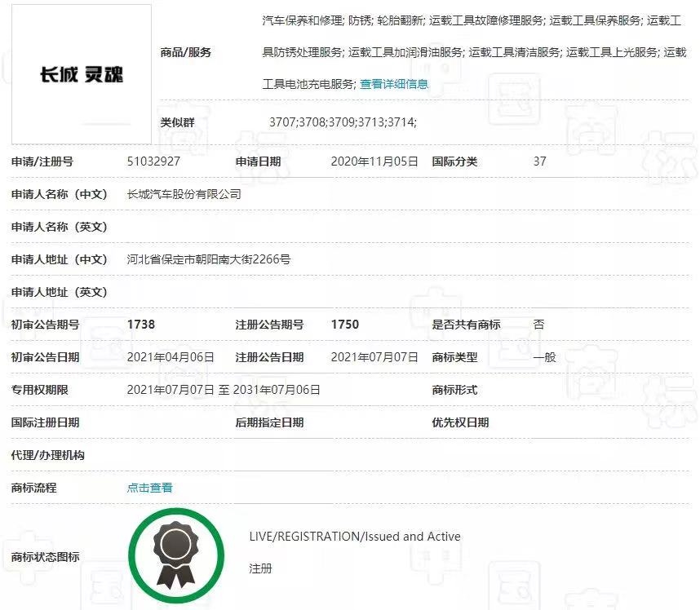Screen dimensions: 700x610
Task: Click applicant address 河北省保定市朝阳南大街2266号
Action: pyautogui.click(x=209, y=259)
